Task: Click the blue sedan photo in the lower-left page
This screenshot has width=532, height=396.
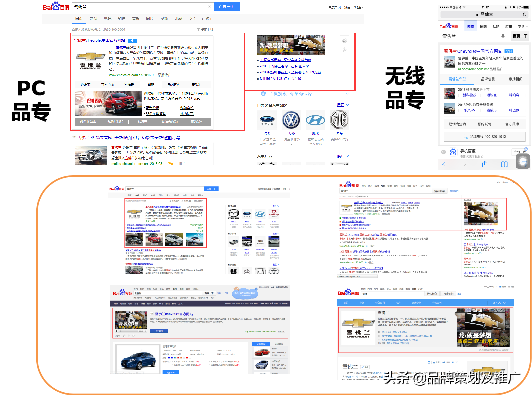Action: pos(138,359)
